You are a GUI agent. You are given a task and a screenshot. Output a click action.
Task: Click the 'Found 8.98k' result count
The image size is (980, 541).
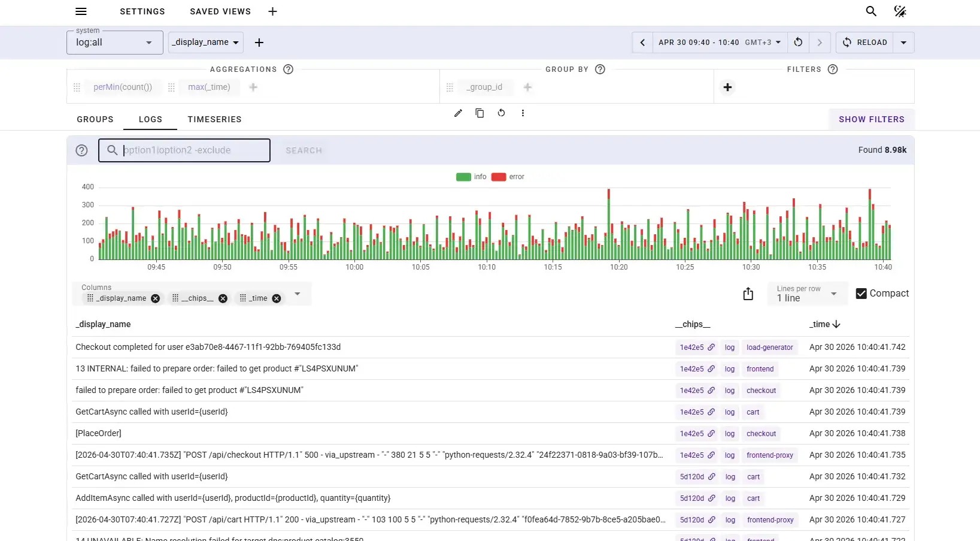click(882, 150)
